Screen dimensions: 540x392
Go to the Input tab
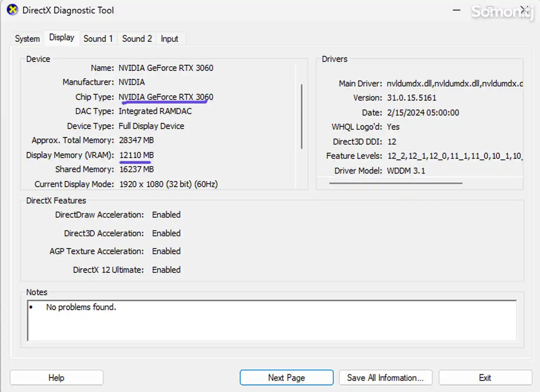pyautogui.click(x=169, y=39)
